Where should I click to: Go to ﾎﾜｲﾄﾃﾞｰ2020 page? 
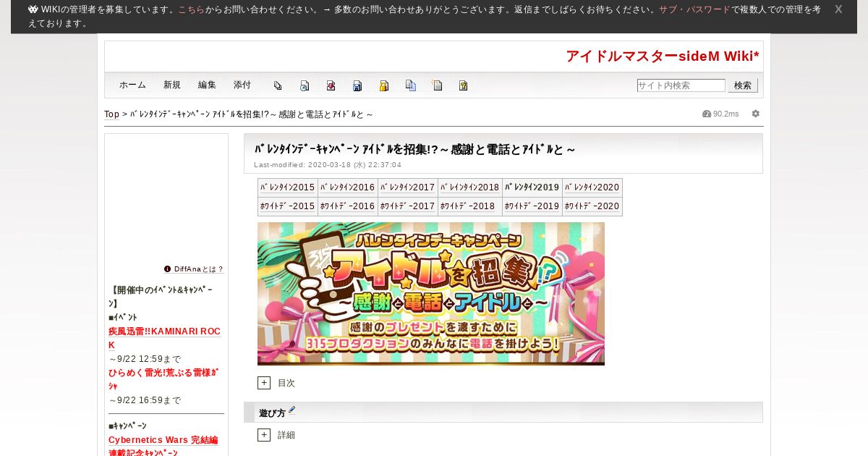592,206
